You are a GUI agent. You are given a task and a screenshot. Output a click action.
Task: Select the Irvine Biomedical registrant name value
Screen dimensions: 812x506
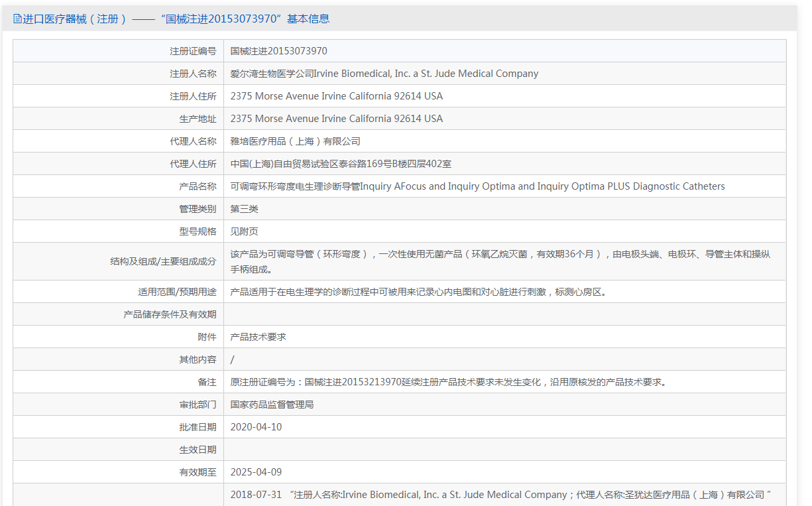pyautogui.click(x=384, y=74)
